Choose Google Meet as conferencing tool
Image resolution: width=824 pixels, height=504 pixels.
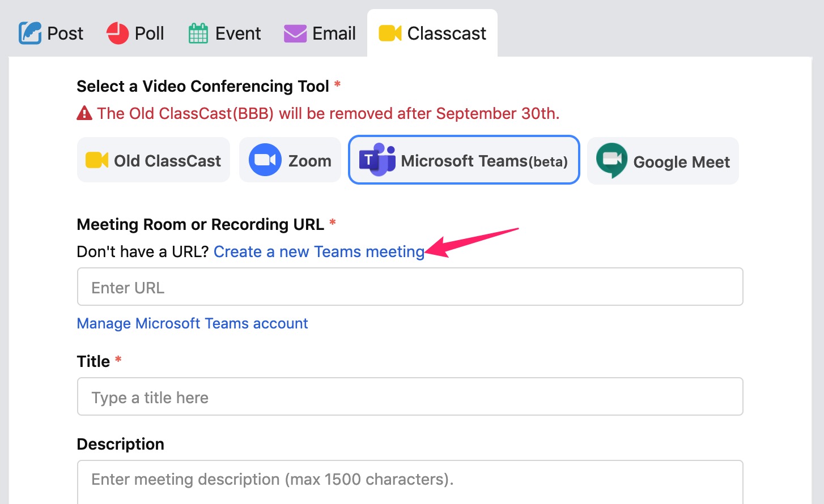pyautogui.click(x=663, y=161)
